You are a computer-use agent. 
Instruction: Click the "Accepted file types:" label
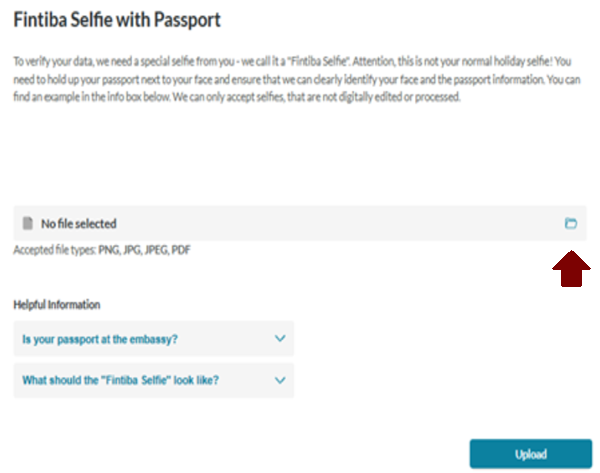(54, 250)
